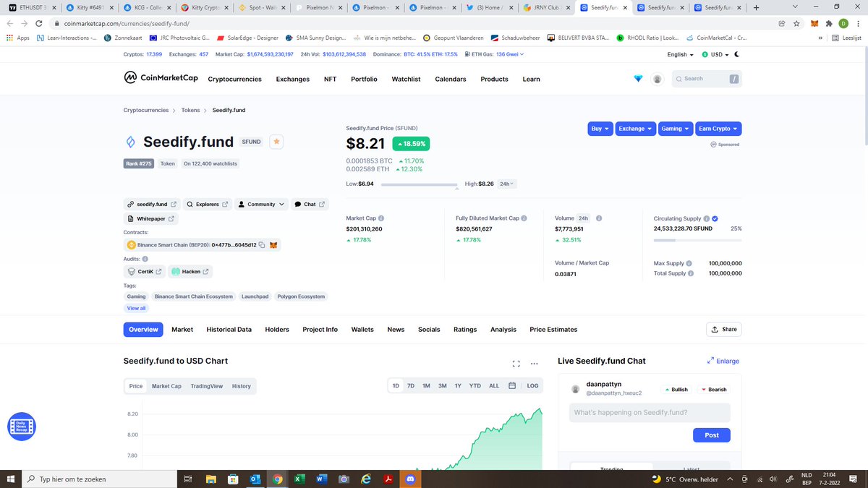
Task: Select YTD chart range
Action: 475,386
